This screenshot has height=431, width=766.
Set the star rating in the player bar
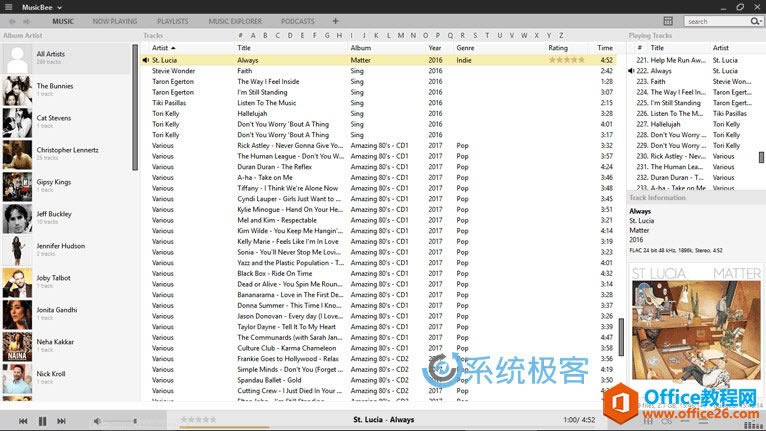coord(198,419)
